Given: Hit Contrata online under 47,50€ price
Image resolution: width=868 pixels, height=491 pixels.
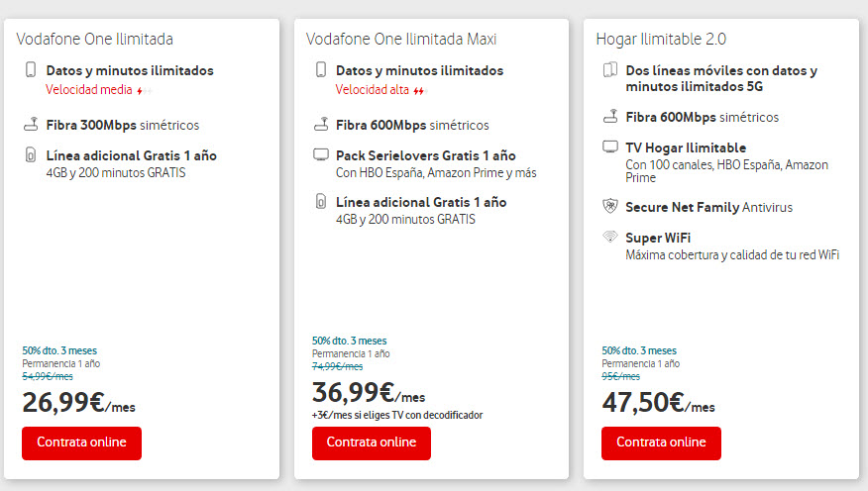Looking at the screenshot, I should click(661, 443).
